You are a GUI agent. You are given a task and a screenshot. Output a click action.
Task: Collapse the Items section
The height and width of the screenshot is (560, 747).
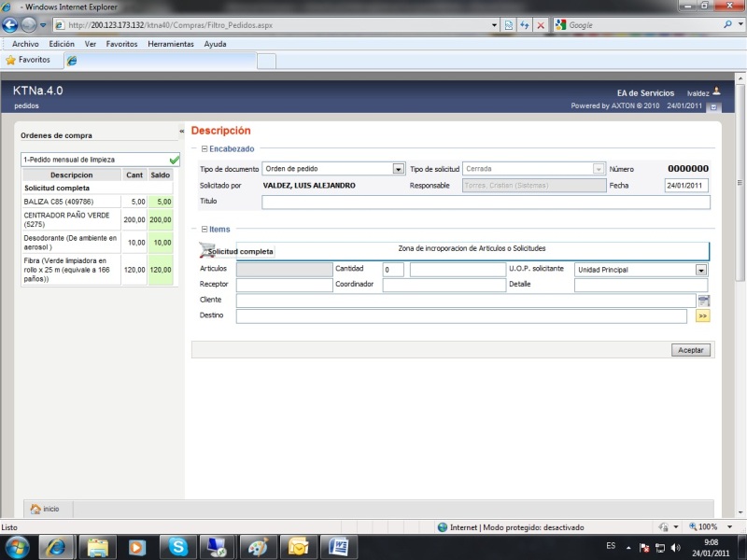pos(204,229)
